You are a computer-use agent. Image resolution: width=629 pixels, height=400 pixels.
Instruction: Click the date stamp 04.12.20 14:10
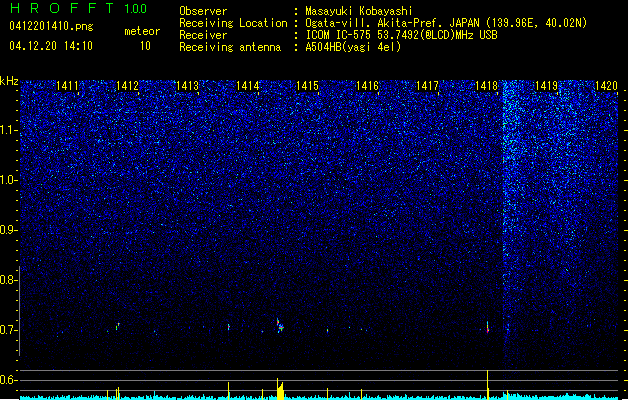tap(51, 46)
